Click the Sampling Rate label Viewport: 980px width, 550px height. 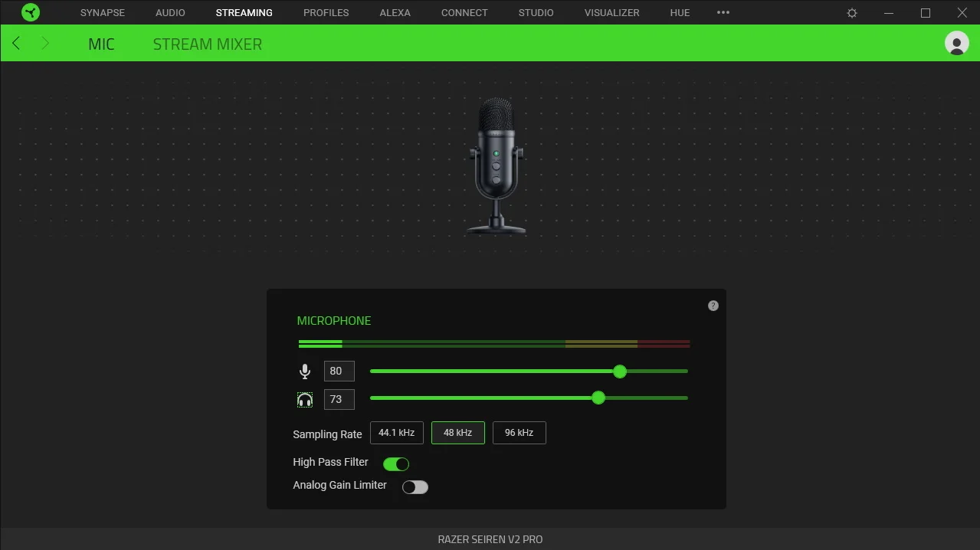coord(327,434)
